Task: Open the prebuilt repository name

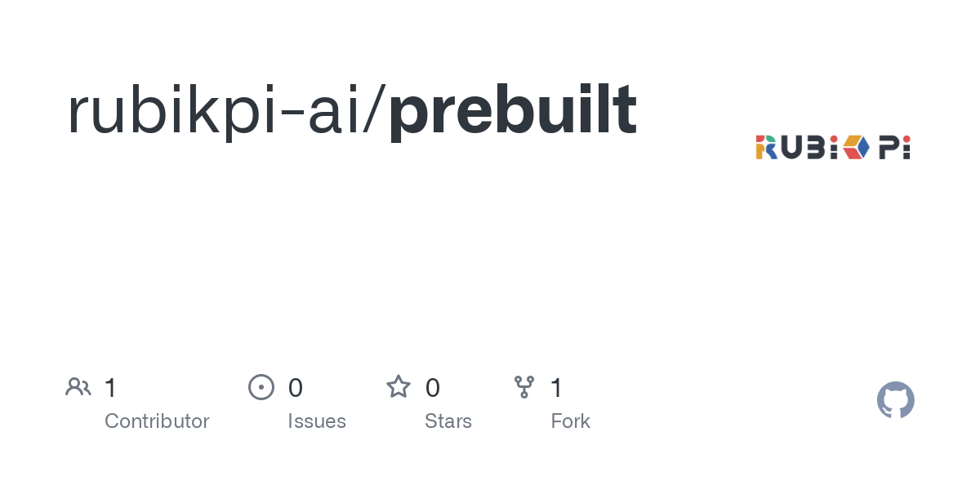Action: coord(513,110)
